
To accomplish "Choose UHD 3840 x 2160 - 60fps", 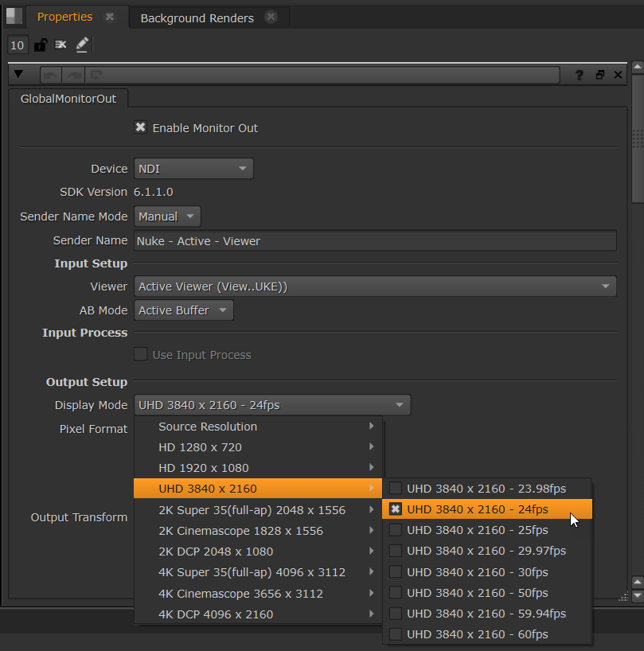I will point(477,634).
